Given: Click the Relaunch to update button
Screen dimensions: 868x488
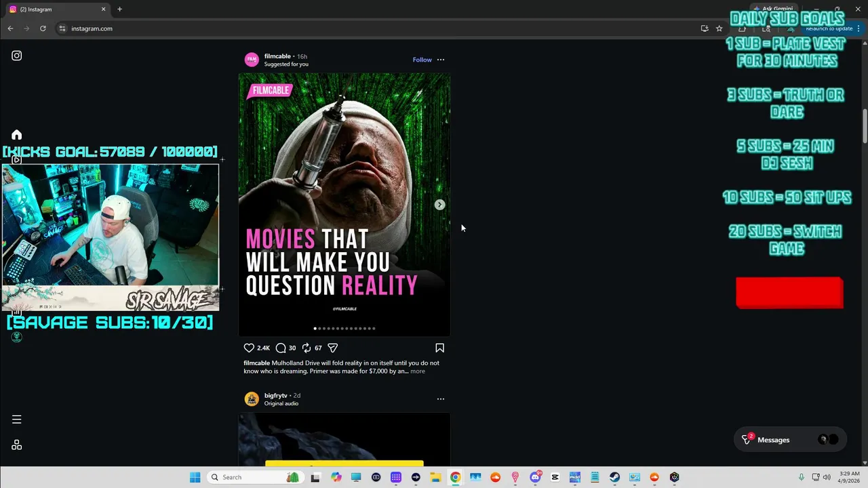Looking at the screenshot, I should (x=829, y=28).
